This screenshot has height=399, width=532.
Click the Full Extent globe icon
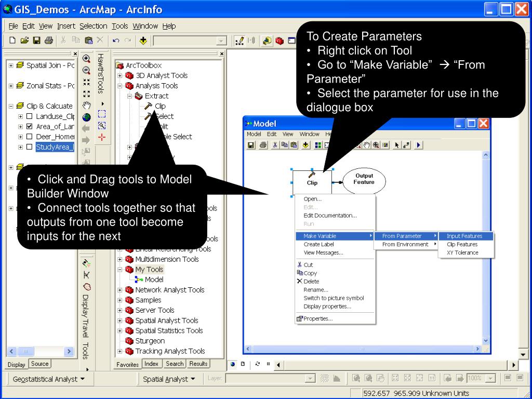coord(87,117)
